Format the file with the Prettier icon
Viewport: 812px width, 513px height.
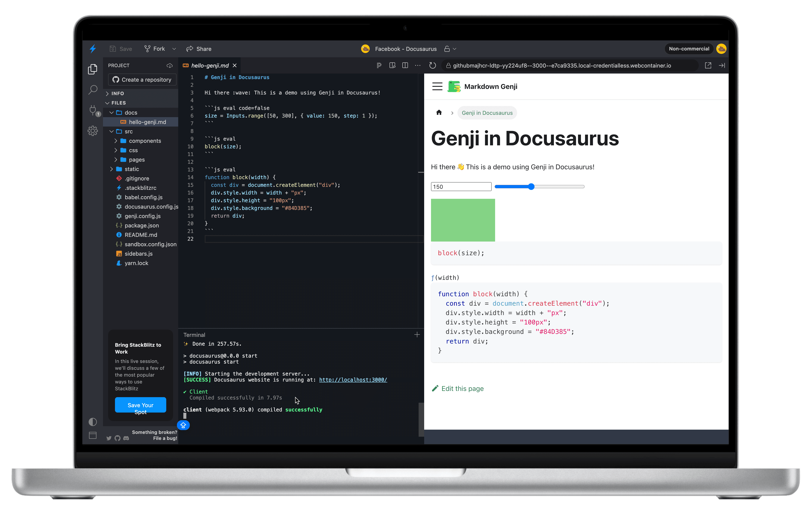(379, 65)
